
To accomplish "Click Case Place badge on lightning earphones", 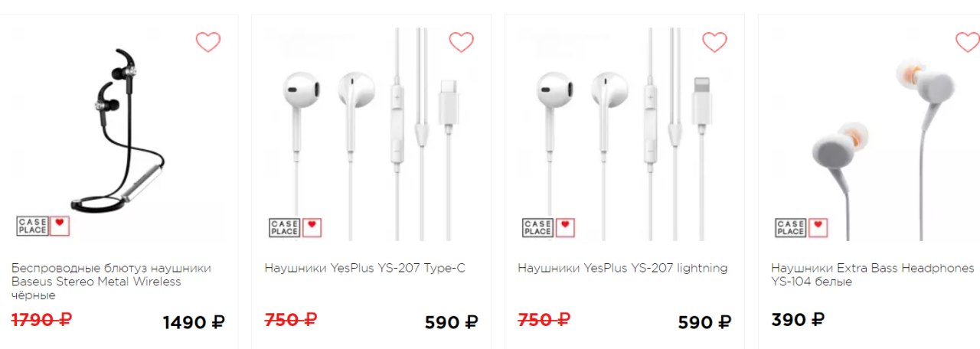I will pyautogui.click(x=548, y=227).
